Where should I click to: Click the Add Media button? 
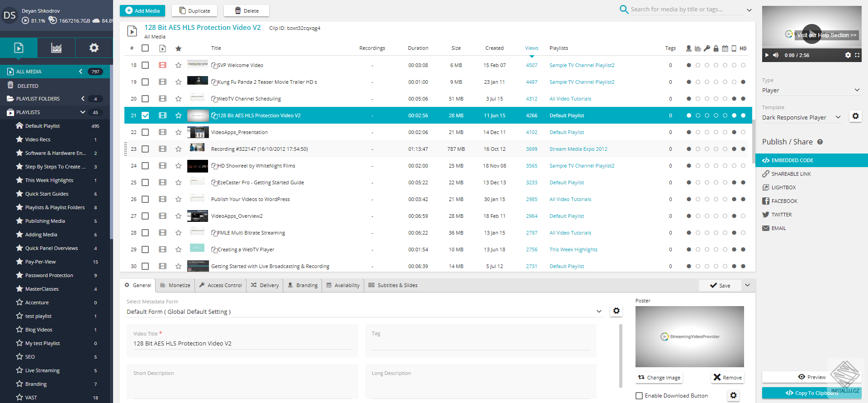tap(142, 11)
